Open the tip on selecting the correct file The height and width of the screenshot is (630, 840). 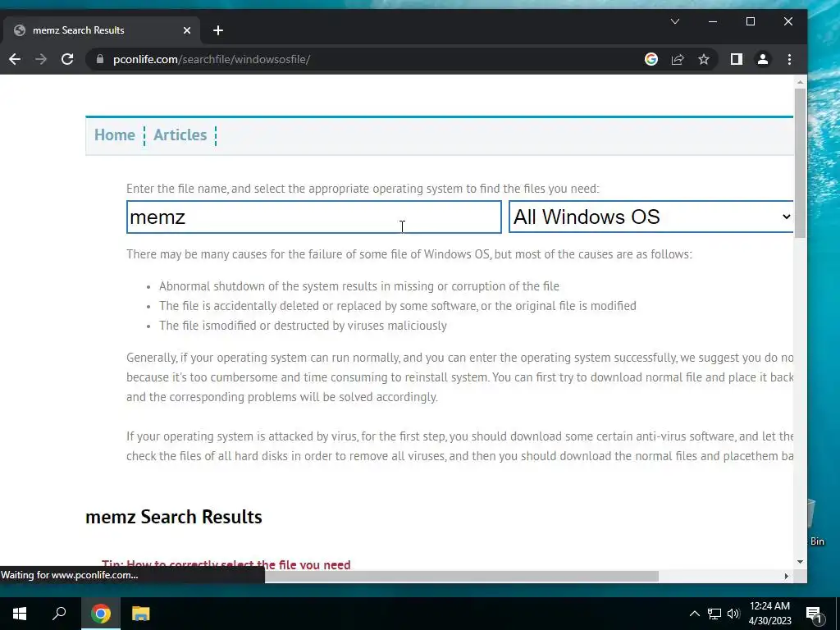[226, 564]
